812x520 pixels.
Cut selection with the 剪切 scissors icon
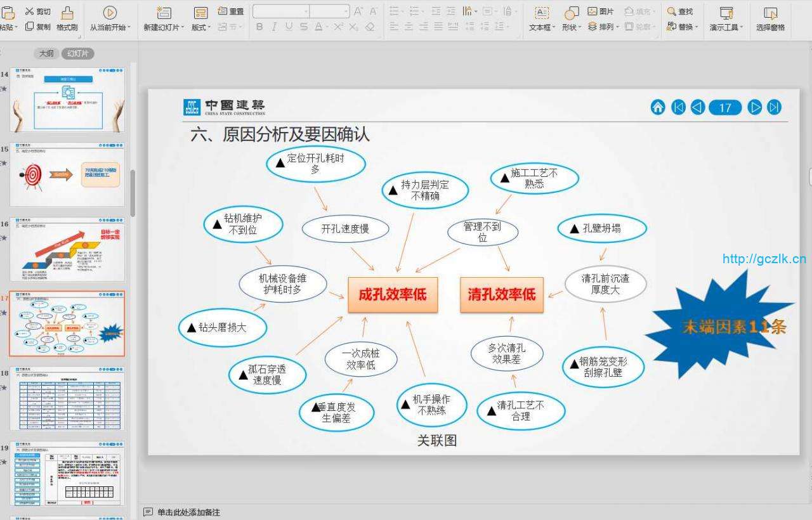37,11
